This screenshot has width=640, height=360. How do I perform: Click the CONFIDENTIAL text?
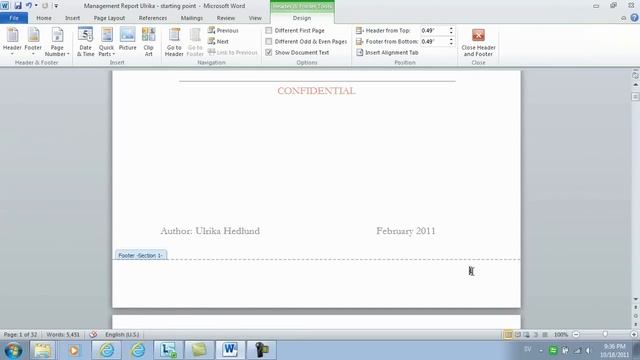click(316, 91)
